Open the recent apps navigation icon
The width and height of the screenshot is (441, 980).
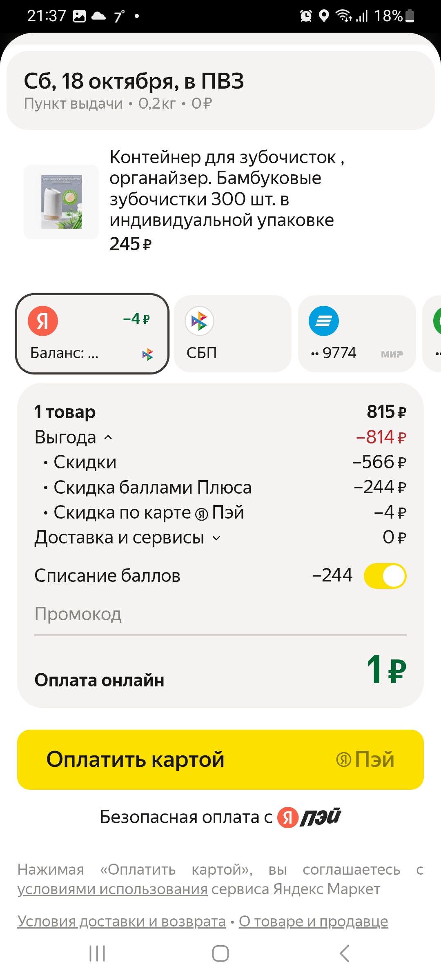click(x=97, y=953)
